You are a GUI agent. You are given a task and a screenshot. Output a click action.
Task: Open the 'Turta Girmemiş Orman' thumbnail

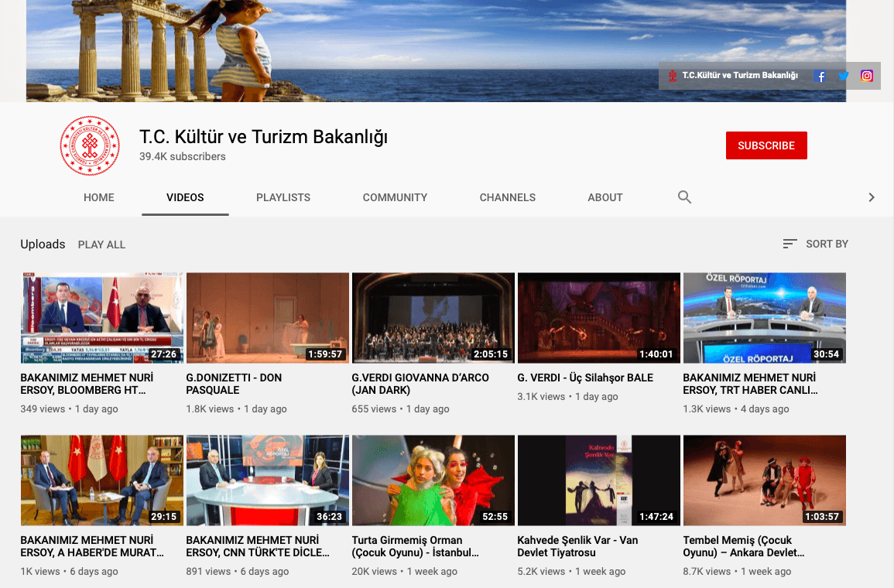tap(433, 480)
